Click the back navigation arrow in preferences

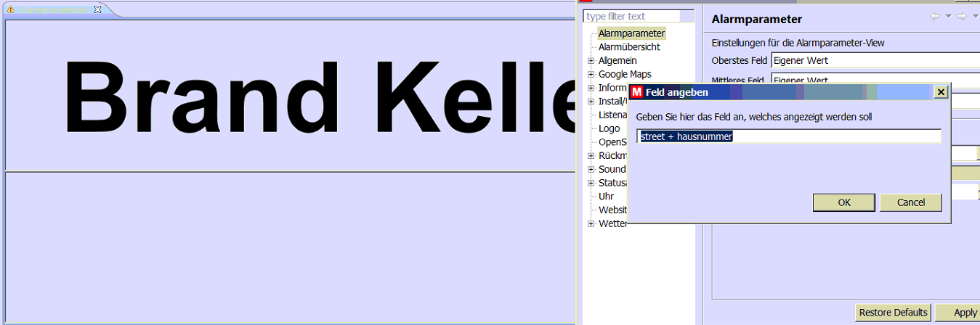934,17
